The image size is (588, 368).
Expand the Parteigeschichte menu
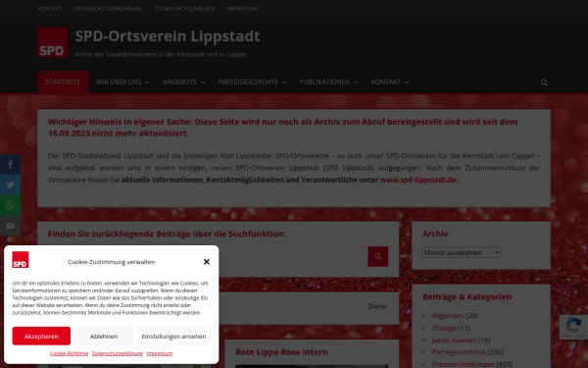(x=252, y=81)
